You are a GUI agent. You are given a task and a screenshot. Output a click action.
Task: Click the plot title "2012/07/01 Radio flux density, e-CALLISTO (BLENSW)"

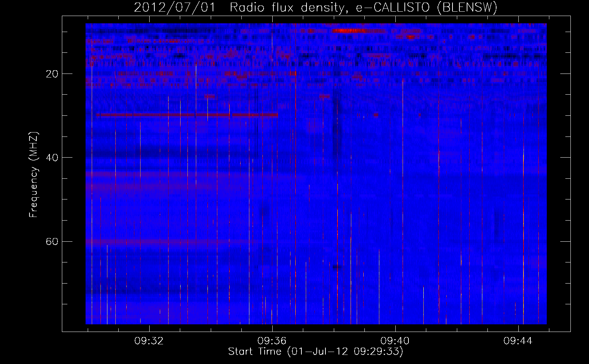(316, 7)
